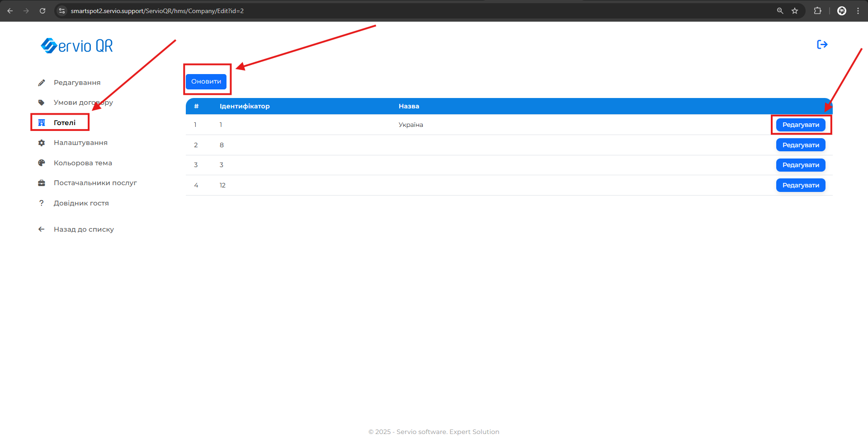
Task: Click the back arrow icon beside Назад до списку
Action: point(42,229)
